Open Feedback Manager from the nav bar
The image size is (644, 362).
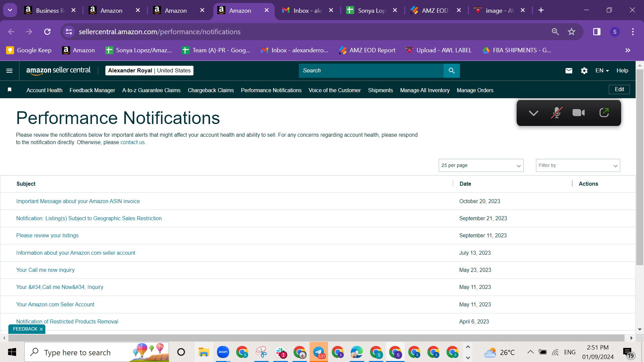(x=92, y=90)
